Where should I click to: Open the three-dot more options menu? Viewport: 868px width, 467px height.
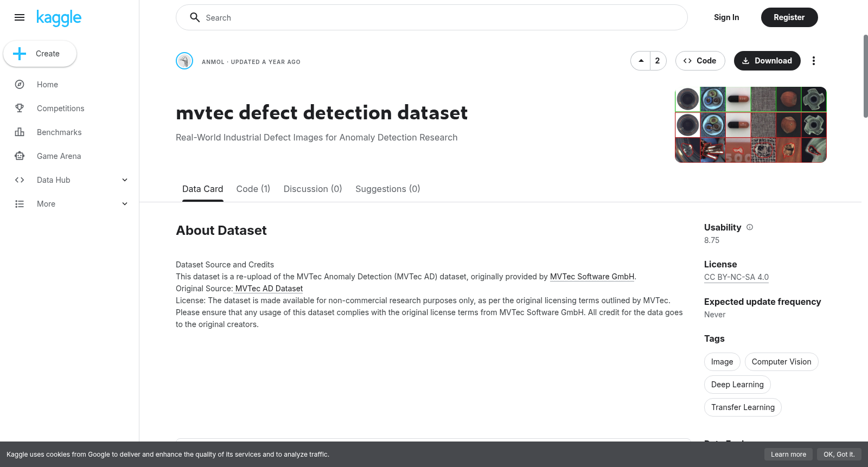tap(814, 61)
